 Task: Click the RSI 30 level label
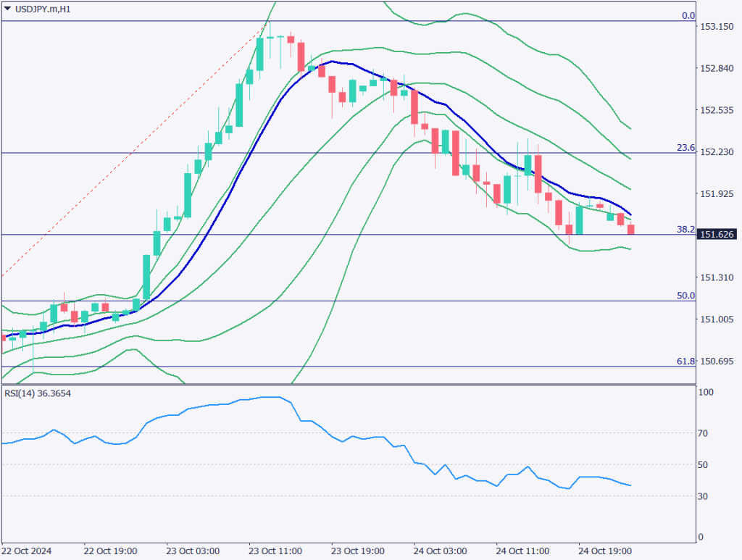click(706, 496)
